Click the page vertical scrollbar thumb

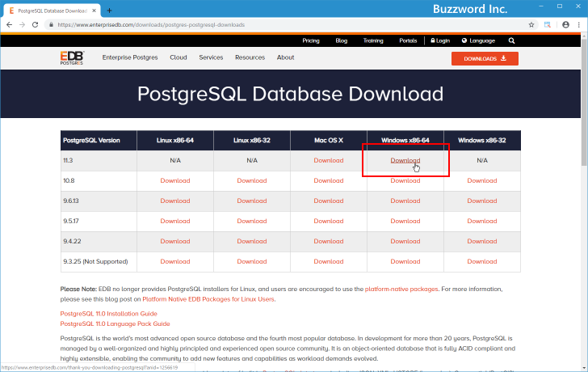(584, 101)
